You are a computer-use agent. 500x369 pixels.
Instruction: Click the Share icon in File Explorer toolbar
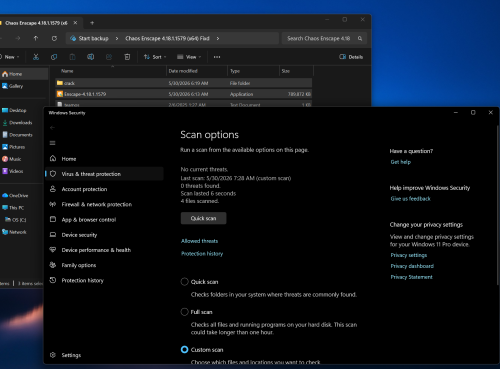[x=109, y=57]
